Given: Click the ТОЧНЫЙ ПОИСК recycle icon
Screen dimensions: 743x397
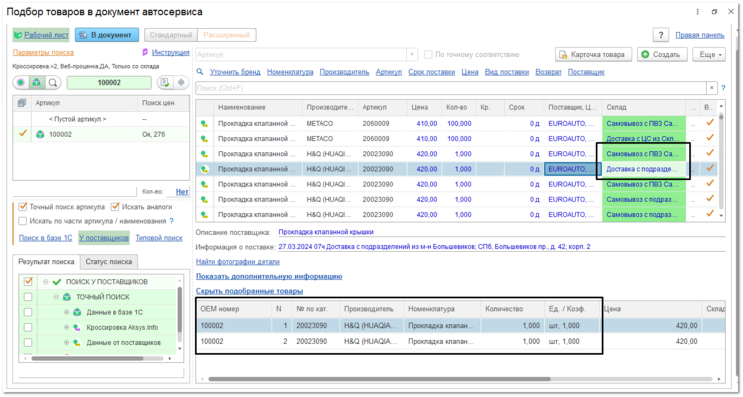Looking at the screenshot, I should tap(67, 297).
